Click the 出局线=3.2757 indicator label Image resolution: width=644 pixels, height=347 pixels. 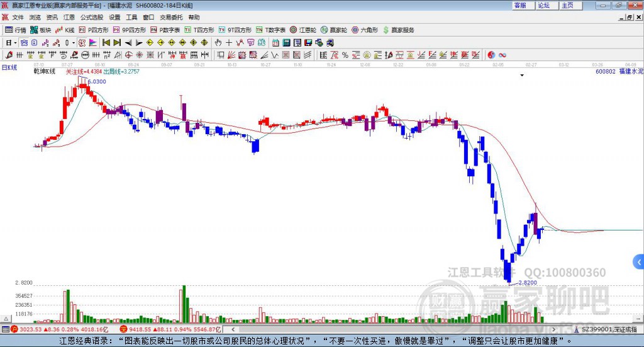(x=121, y=72)
